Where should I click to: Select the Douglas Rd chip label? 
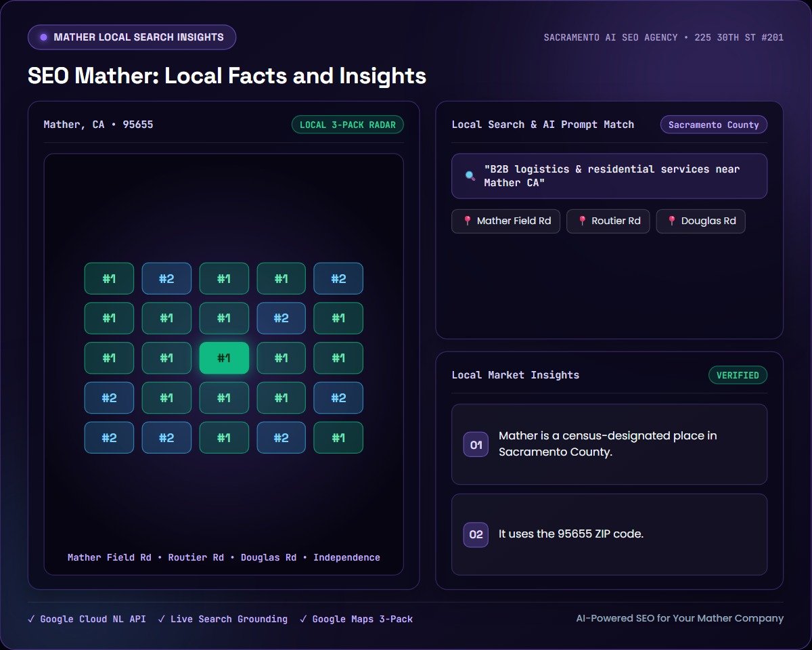point(708,221)
